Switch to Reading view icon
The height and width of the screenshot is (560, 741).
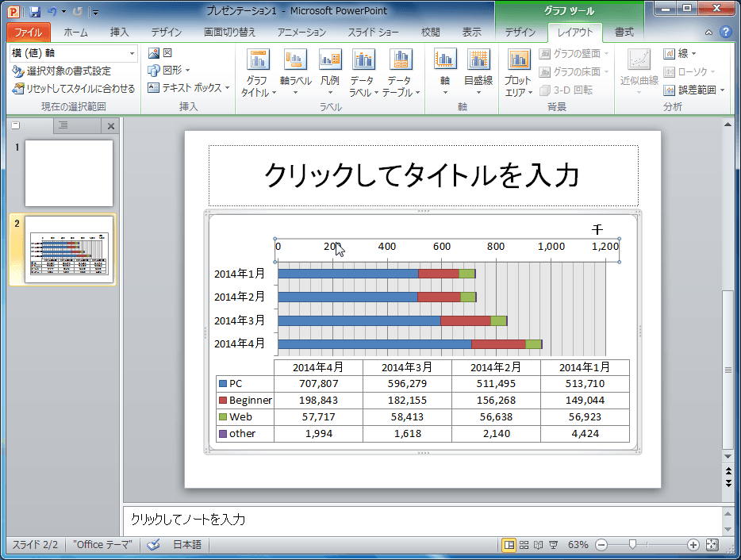click(x=538, y=545)
